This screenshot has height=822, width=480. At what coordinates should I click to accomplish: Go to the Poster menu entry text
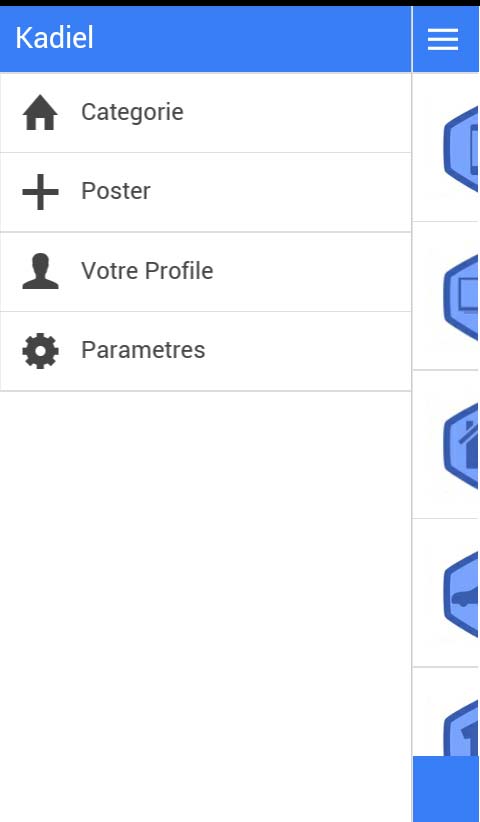(116, 191)
